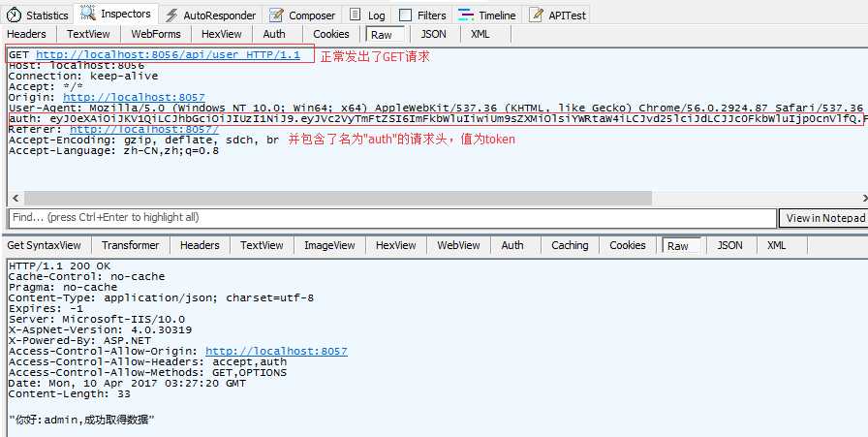Click the "HTTP/1.1 200 OK" status line
The height and width of the screenshot is (437, 868).
(x=59, y=265)
